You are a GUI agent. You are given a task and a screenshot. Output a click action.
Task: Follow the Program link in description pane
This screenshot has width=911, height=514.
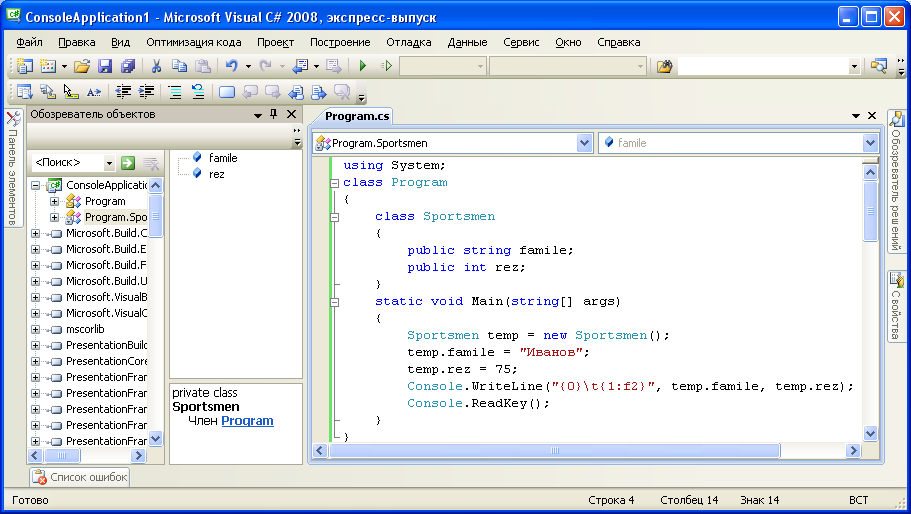click(247, 421)
